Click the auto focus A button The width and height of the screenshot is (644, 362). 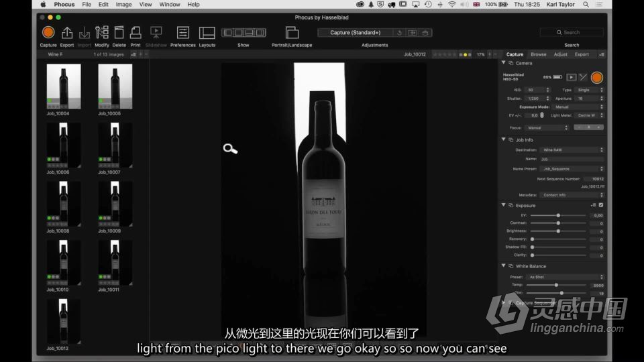(588, 127)
